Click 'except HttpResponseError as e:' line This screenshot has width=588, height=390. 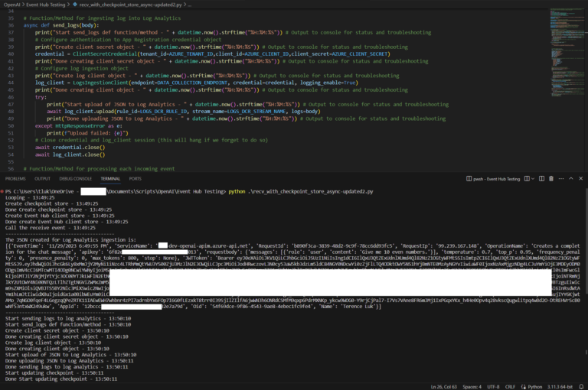(x=79, y=126)
